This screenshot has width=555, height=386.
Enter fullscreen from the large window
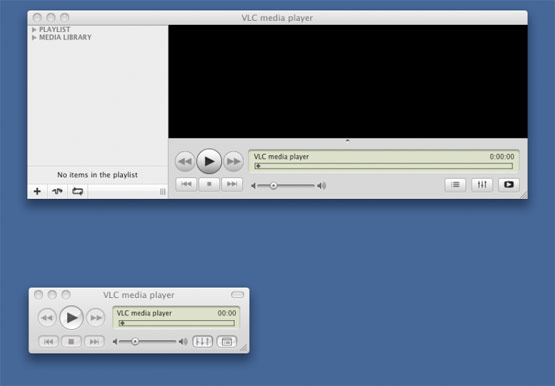pos(509,184)
